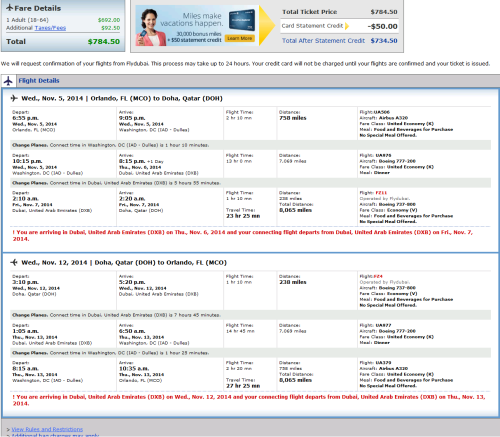Click flight number FZ11 in red
This screenshot has height=437, width=500.
(x=381, y=193)
